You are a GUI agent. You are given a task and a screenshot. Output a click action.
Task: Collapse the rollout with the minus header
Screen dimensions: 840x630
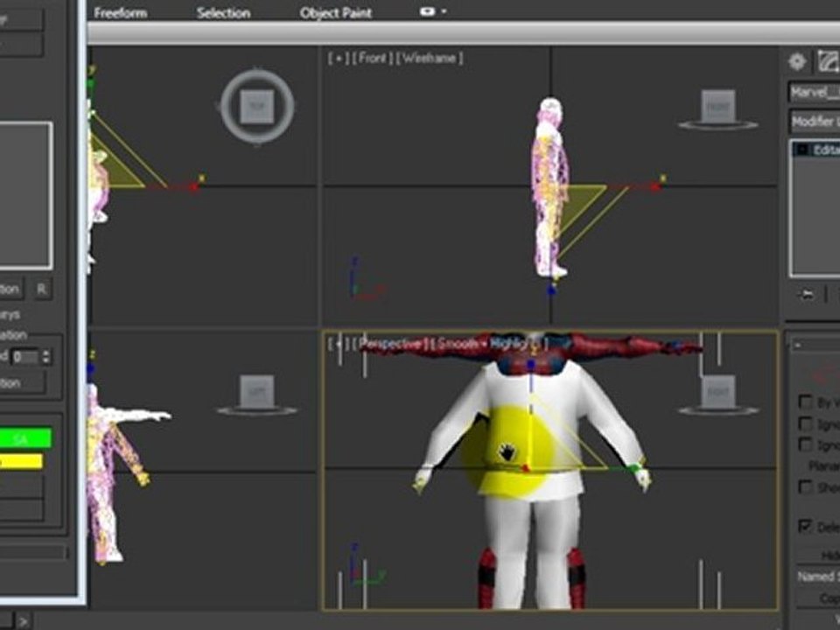pos(813,345)
